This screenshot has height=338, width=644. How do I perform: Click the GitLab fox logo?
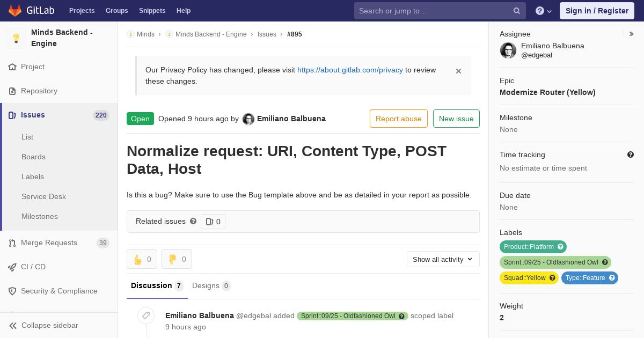15,11
